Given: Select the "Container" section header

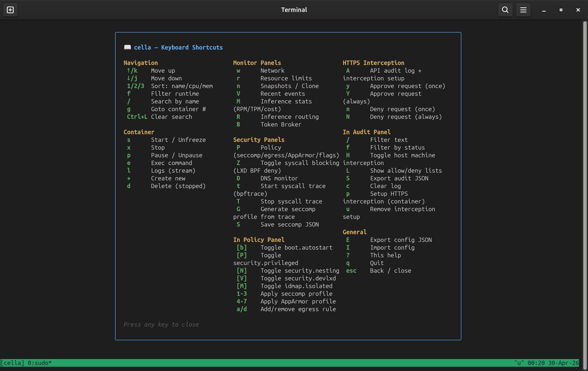Looking at the screenshot, I should (139, 132).
